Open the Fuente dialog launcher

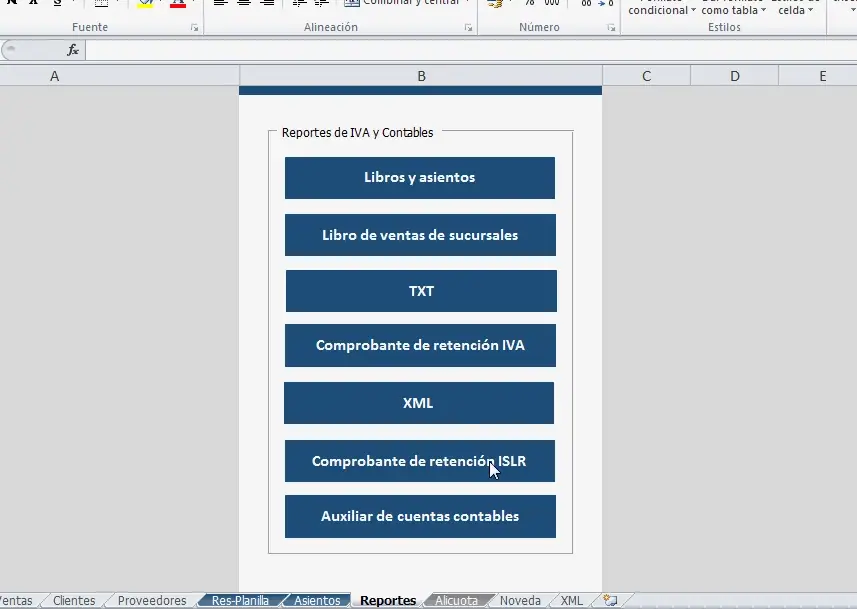click(195, 27)
